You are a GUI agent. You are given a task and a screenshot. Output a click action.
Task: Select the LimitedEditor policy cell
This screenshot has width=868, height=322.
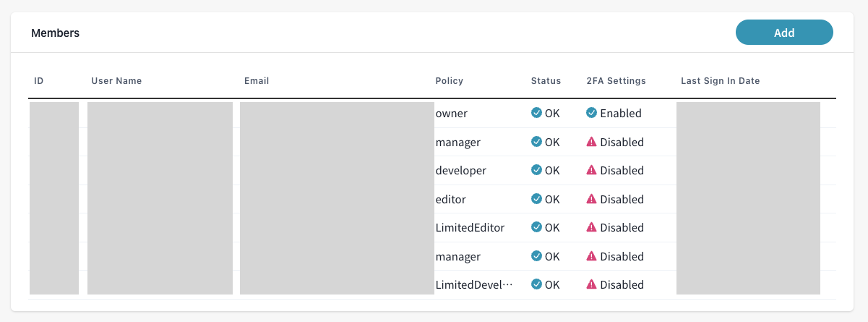pyautogui.click(x=470, y=228)
